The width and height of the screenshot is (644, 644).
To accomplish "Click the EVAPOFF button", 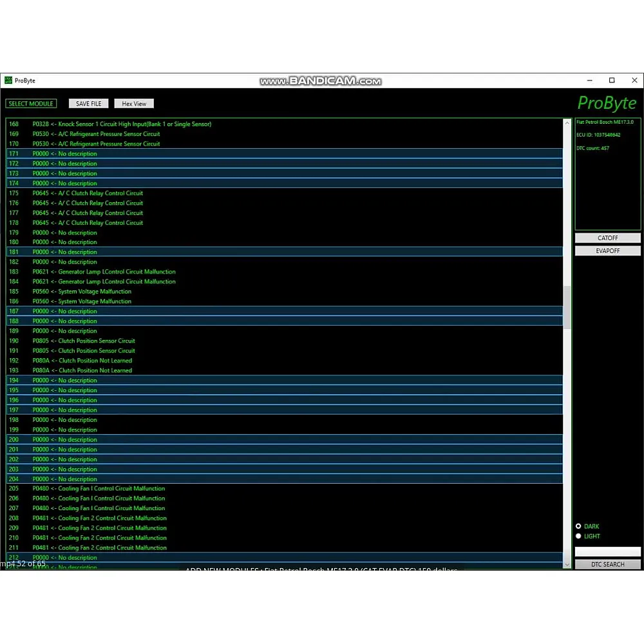I will [607, 251].
